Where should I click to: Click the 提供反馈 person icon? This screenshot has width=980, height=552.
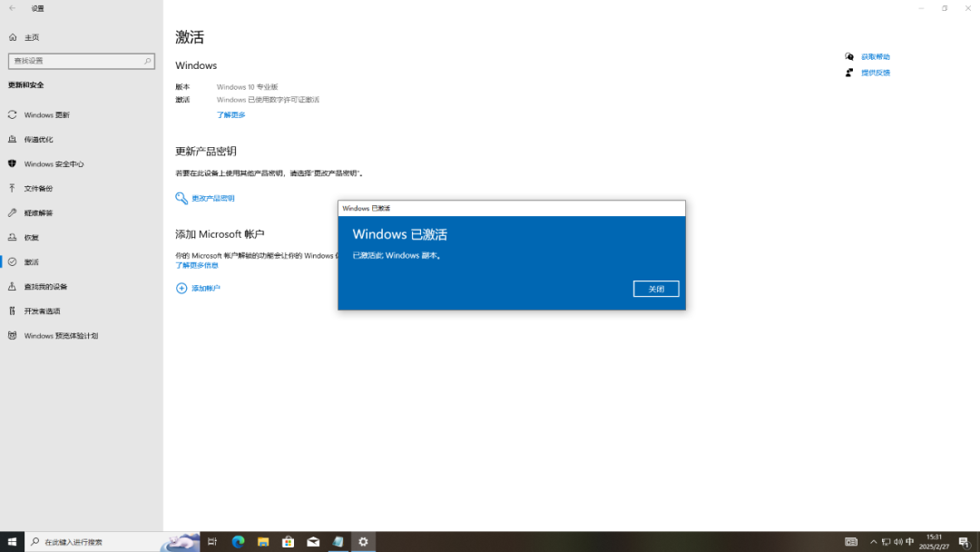(848, 73)
